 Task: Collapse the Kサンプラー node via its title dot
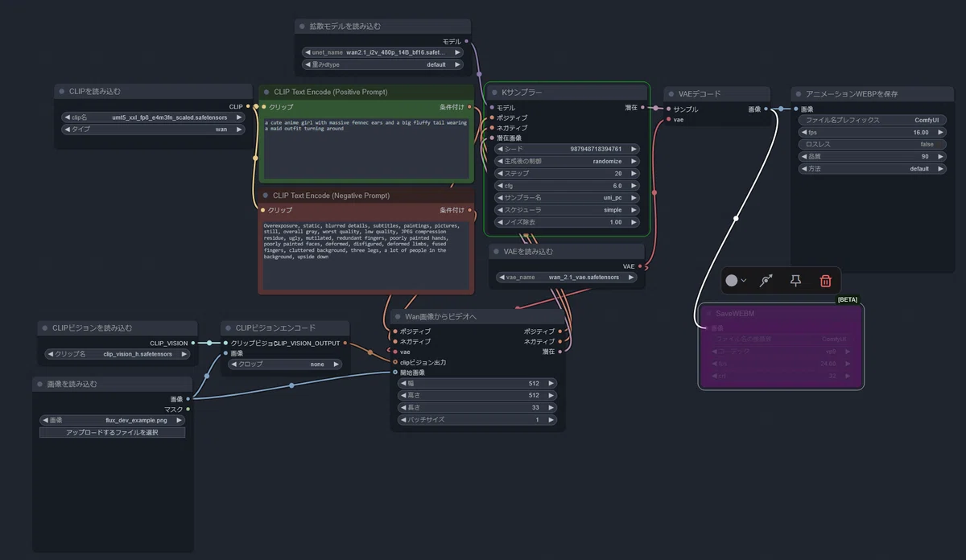click(x=495, y=93)
